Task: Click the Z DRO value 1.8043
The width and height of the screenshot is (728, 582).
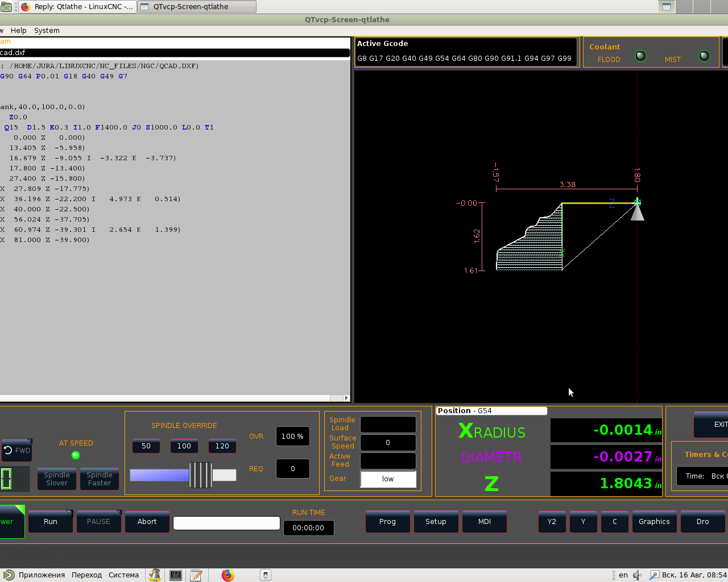Action: coord(606,484)
